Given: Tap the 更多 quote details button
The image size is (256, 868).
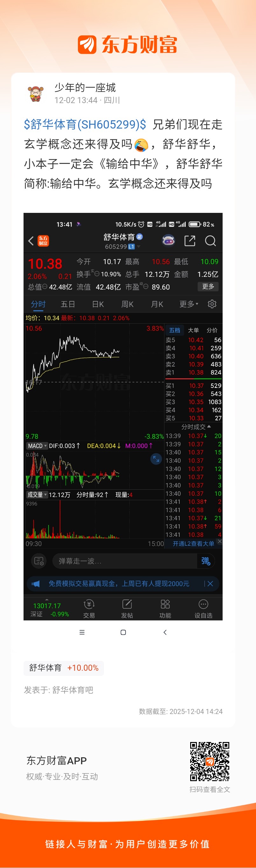Looking at the screenshot, I should (x=208, y=286).
